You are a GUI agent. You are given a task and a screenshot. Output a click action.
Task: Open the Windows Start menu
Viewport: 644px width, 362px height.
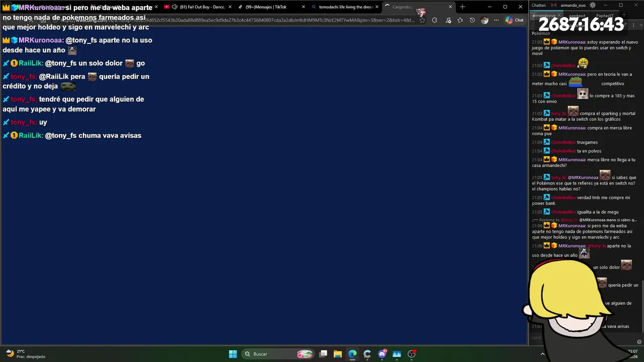tap(233, 354)
